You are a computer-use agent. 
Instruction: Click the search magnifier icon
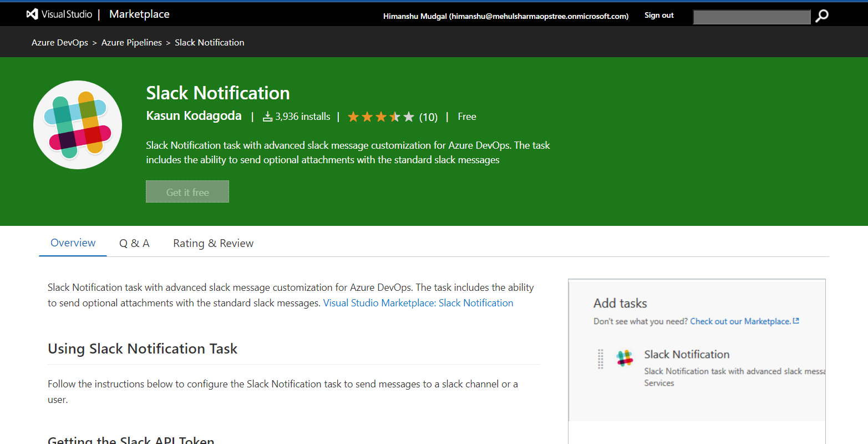pos(822,16)
